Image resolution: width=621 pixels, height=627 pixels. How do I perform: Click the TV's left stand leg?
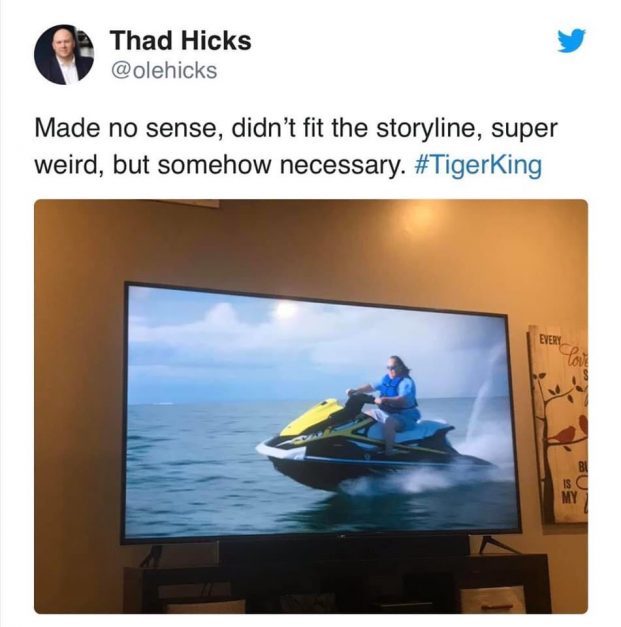pyautogui.click(x=152, y=555)
